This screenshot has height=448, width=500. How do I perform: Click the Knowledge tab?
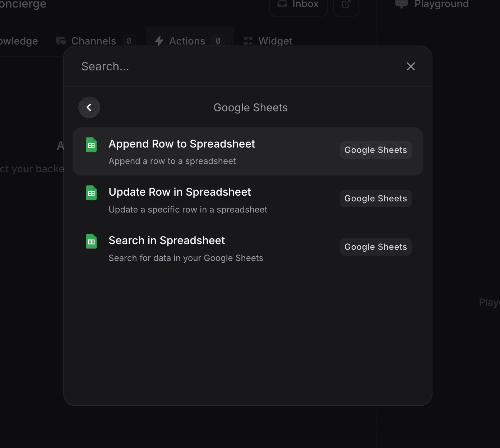click(x=18, y=41)
